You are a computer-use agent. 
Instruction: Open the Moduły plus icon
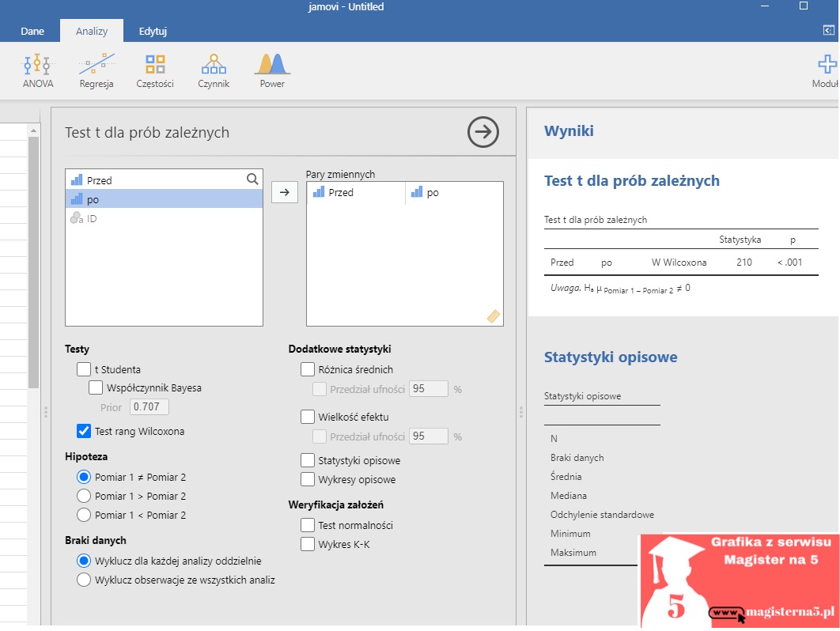tap(827, 70)
